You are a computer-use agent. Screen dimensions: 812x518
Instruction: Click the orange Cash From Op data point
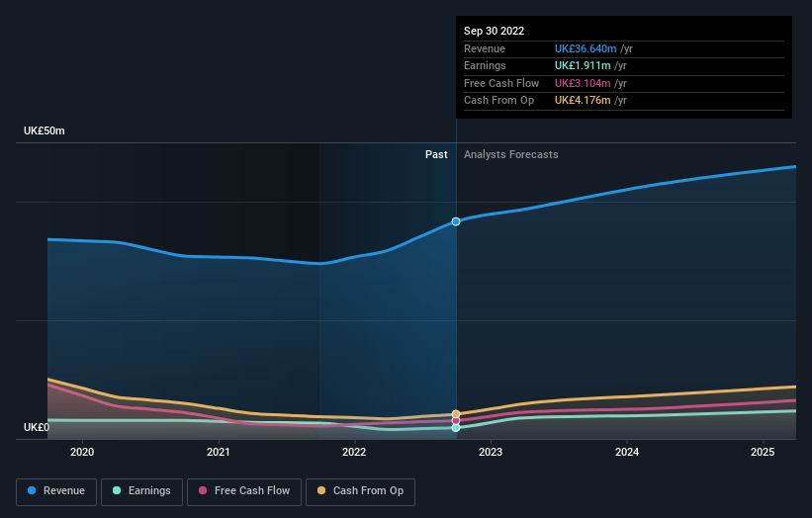(x=456, y=414)
